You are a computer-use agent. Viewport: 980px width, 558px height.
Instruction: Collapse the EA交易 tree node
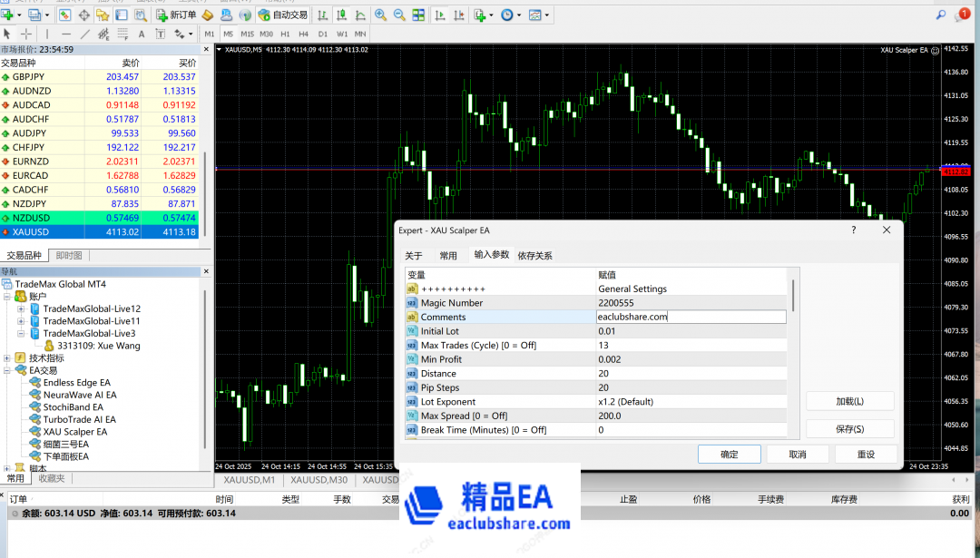[8, 370]
